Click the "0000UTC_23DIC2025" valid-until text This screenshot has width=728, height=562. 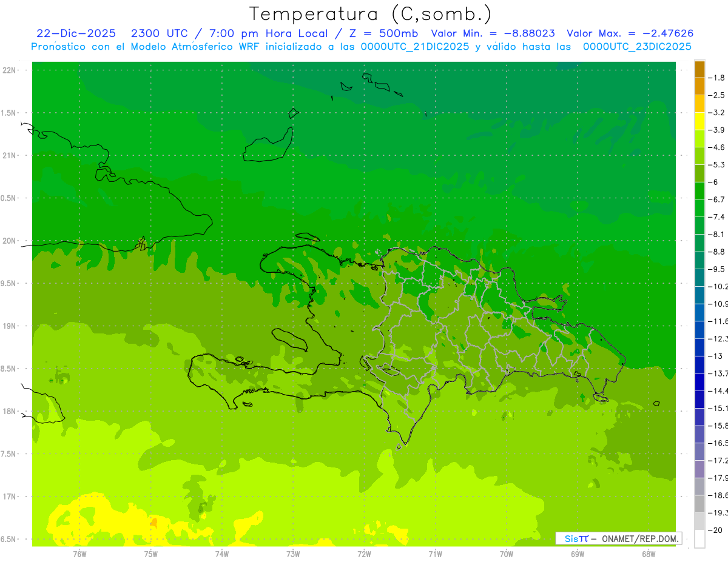tap(637, 47)
